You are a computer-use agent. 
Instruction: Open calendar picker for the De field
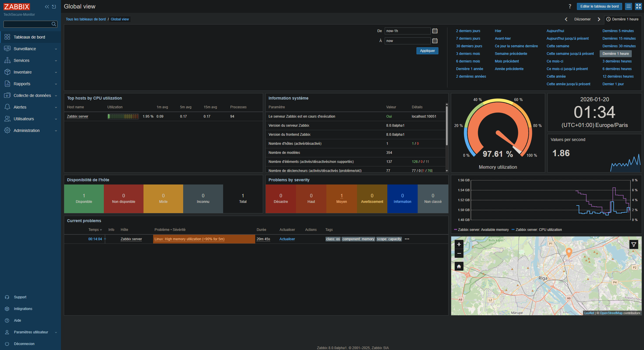pyautogui.click(x=435, y=31)
